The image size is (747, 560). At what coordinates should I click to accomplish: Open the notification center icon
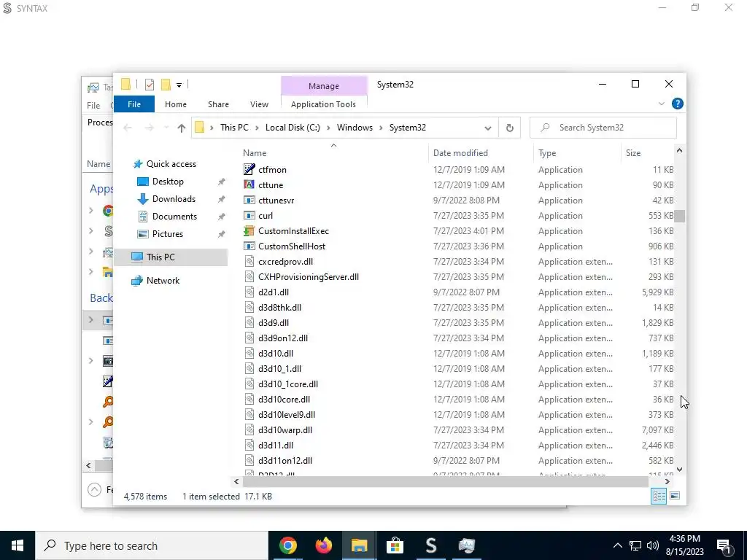click(724, 545)
